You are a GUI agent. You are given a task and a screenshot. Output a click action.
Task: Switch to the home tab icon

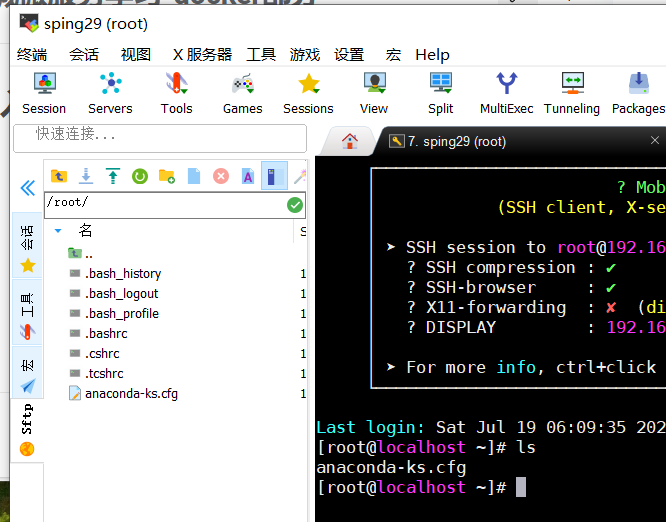coord(350,141)
